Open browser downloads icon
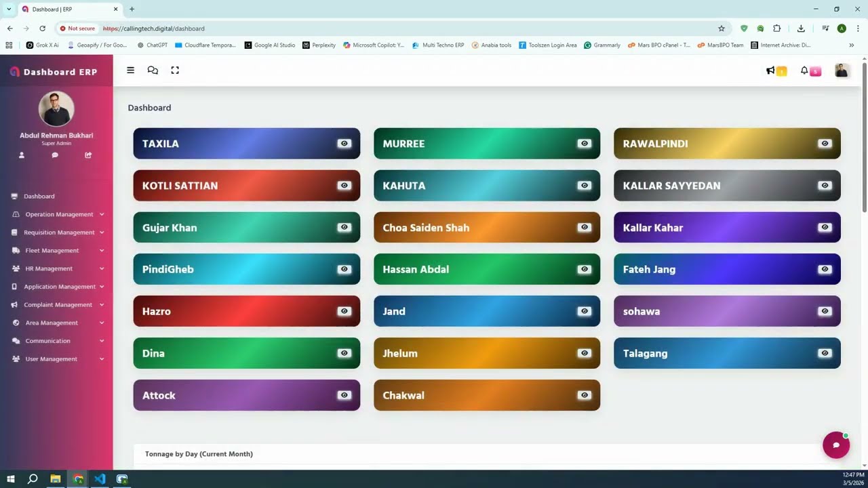Screen dimensions: 868x488 click(801, 28)
